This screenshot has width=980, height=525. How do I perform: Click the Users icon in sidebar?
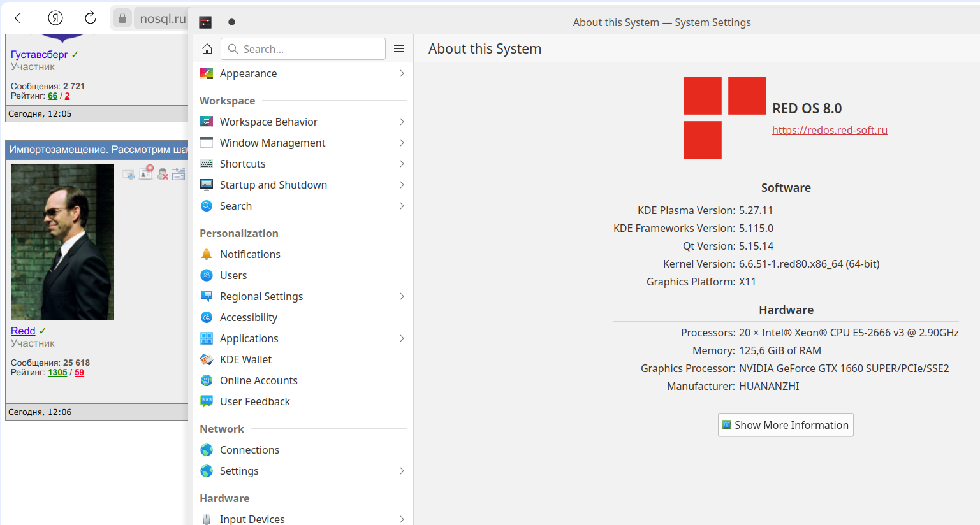point(207,275)
